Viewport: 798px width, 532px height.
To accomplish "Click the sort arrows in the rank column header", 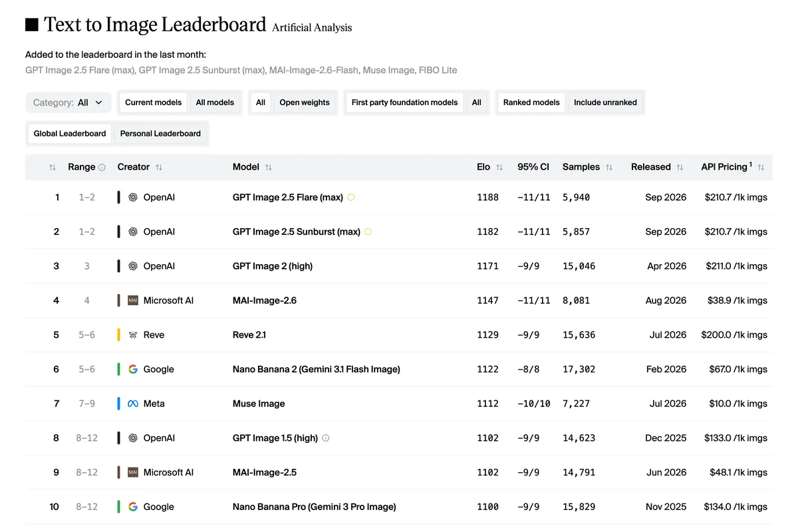I will pyautogui.click(x=53, y=168).
